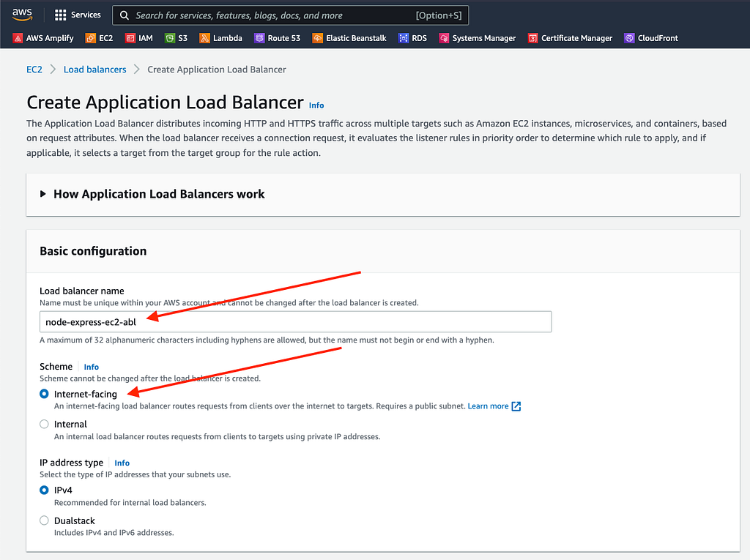750x560 pixels.
Task: Choose the Dualstack IP address type
Action: (x=45, y=520)
